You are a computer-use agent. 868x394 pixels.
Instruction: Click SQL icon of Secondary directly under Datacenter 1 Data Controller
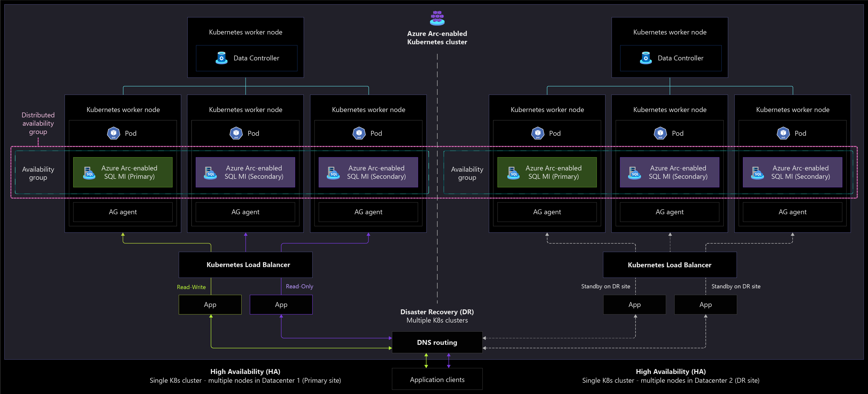pyautogui.click(x=210, y=173)
